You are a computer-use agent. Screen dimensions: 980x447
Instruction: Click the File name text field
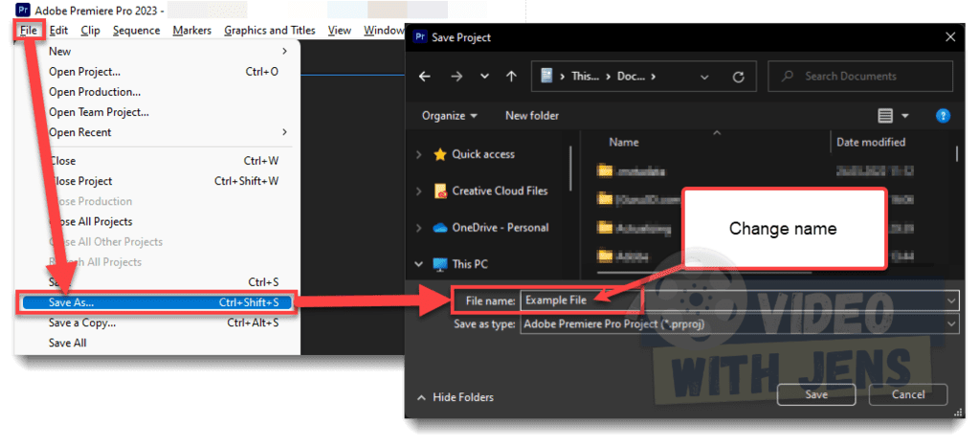point(732,301)
